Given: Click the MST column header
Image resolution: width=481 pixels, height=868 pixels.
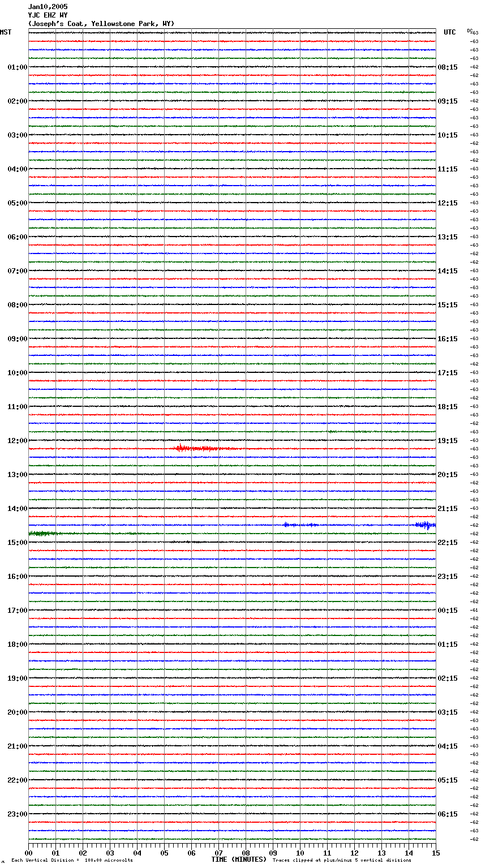Looking at the screenshot, I should click(x=6, y=32).
